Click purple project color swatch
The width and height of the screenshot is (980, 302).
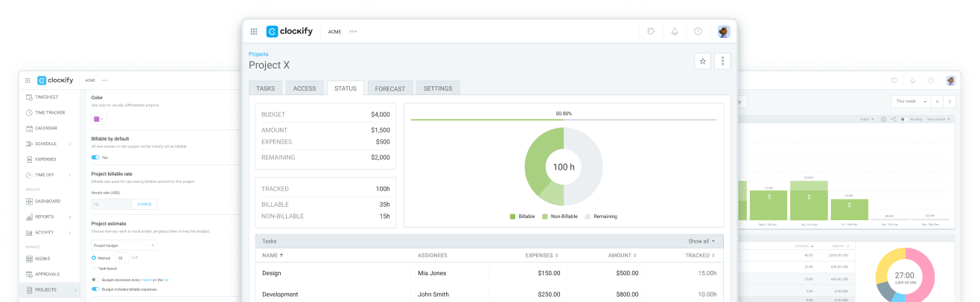click(x=96, y=118)
